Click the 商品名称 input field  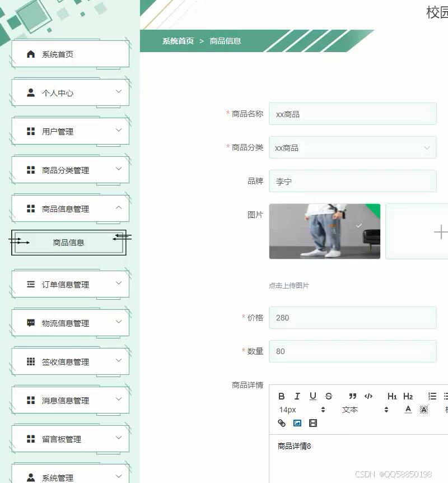coord(353,114)
